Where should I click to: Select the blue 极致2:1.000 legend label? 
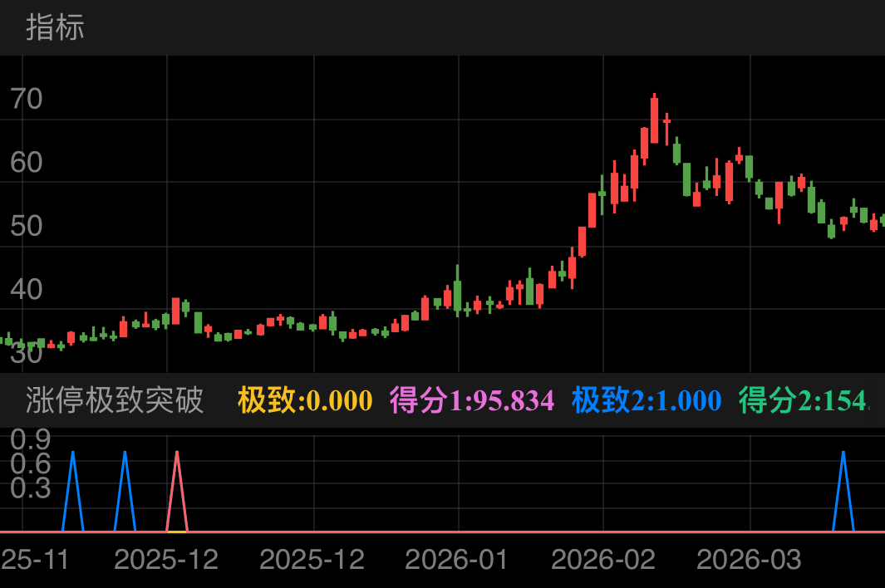pos(647,400)
